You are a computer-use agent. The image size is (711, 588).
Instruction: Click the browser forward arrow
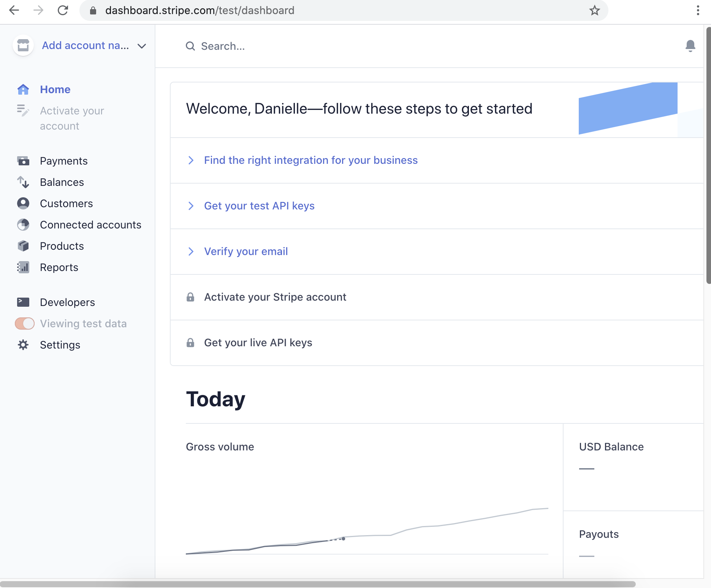click(38, 10)
